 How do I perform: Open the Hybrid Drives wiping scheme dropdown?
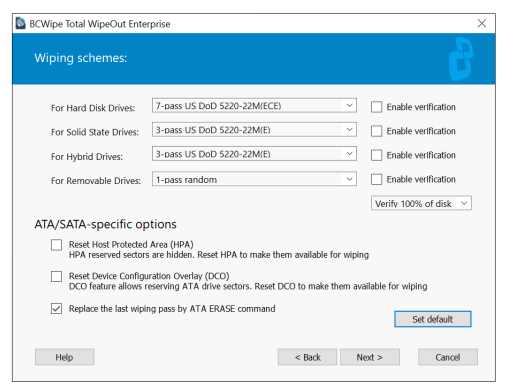254,154
